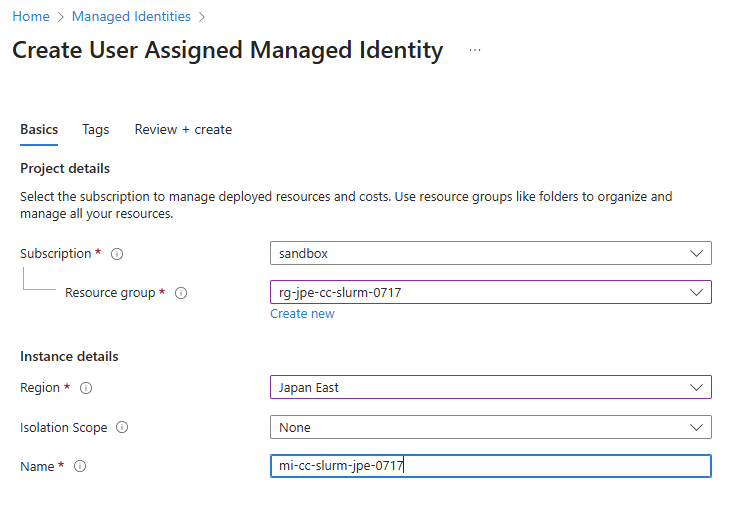
Task: Click the info icon beside Name label
Action: pos(80,466)
